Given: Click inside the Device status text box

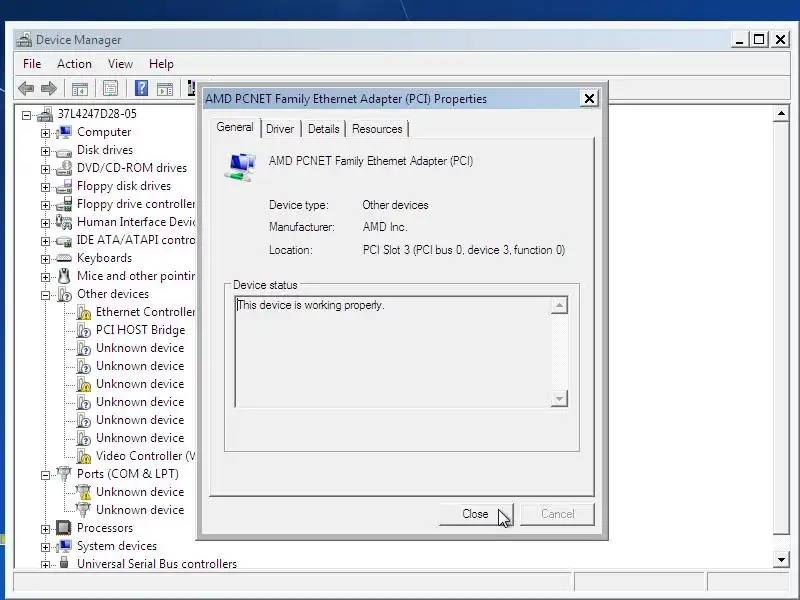Looking at the screenshot, I should (393, 352).
